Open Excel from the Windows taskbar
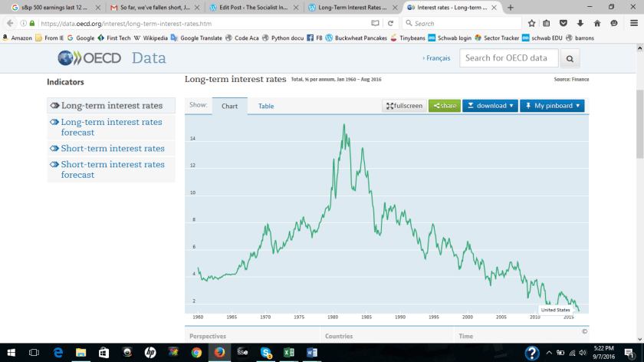644x362 pixels. [x=289, y=353]
